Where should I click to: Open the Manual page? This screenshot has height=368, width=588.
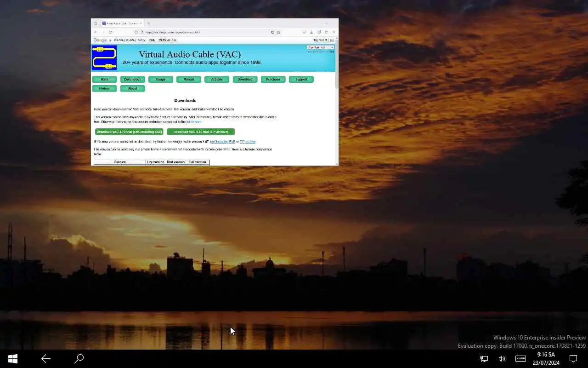pyautogui.click(x=189, y=79)
